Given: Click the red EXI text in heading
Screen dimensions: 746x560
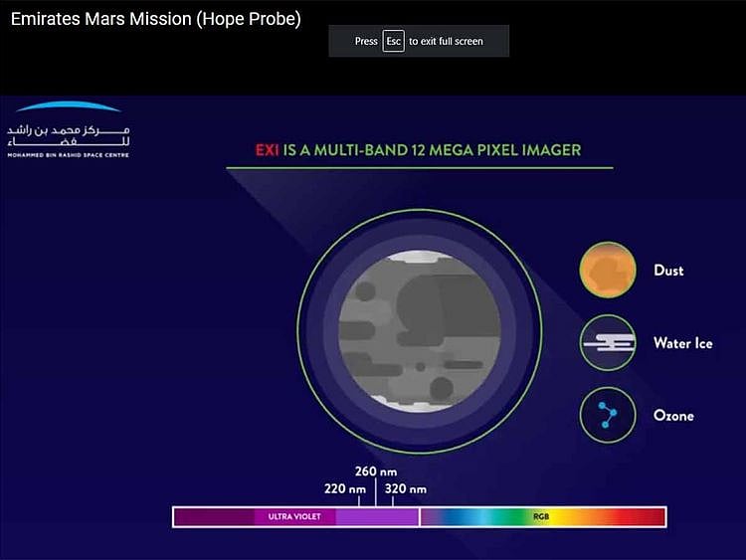Looking at the screenshot, I should click(268, 150).
